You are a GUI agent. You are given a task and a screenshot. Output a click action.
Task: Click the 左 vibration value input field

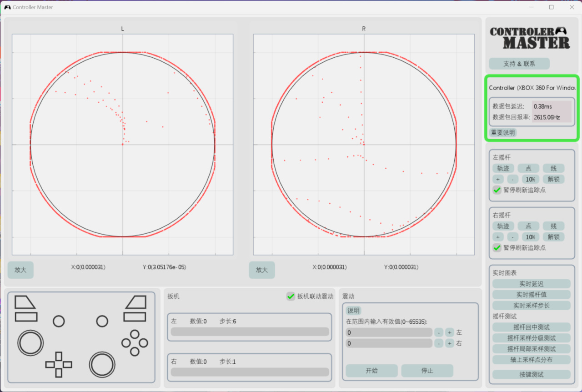(x=389, y=332)
